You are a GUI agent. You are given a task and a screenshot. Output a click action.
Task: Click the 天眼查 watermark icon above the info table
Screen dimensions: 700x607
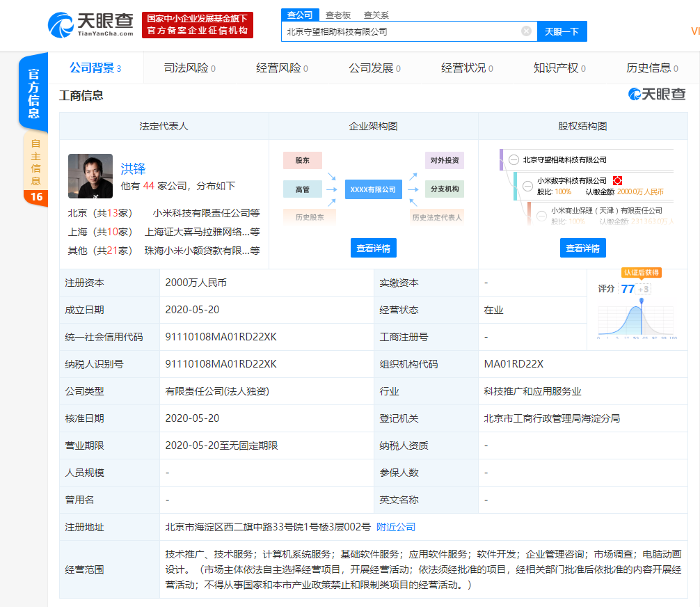(635, 94)
